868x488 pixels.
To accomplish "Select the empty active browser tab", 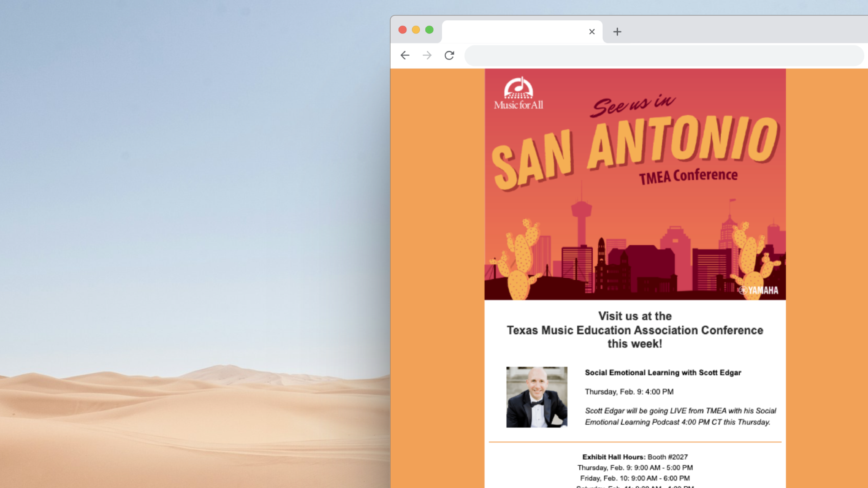I will point(522,32).
